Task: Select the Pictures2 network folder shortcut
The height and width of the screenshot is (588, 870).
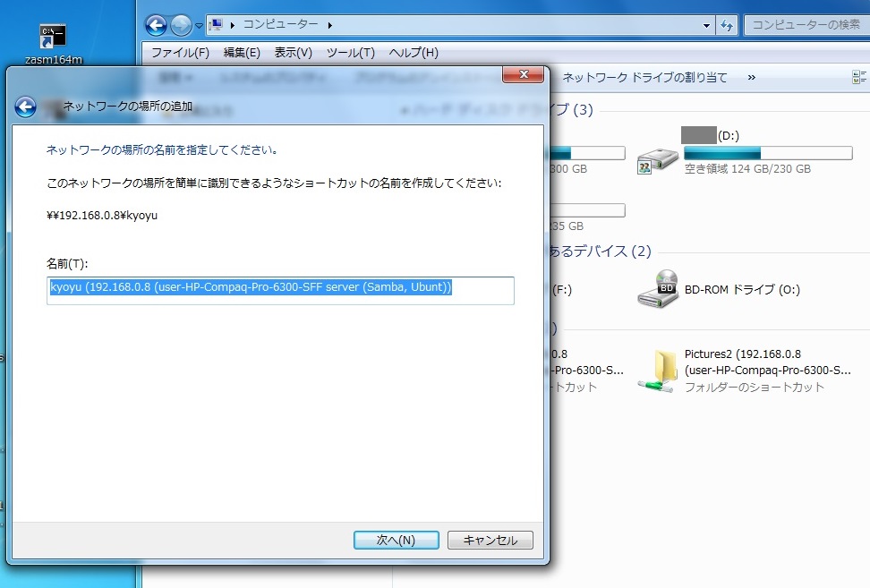Action: point(657,371)
